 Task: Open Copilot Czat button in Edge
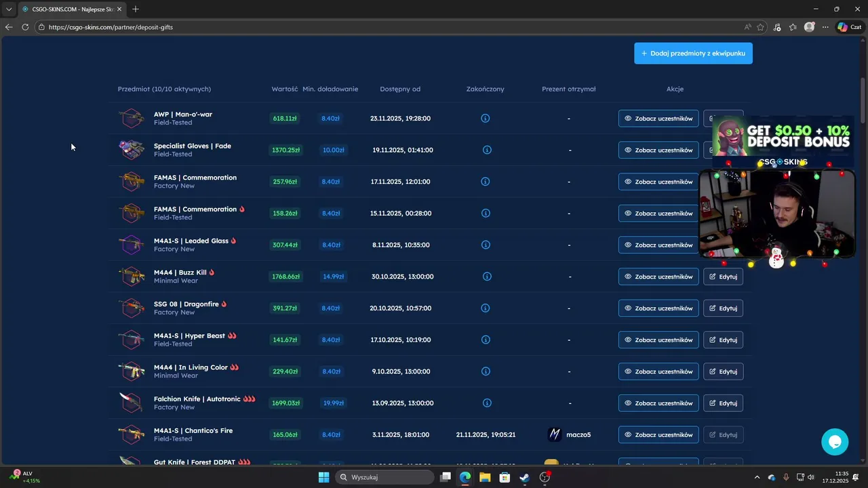[x=849, y=27]
